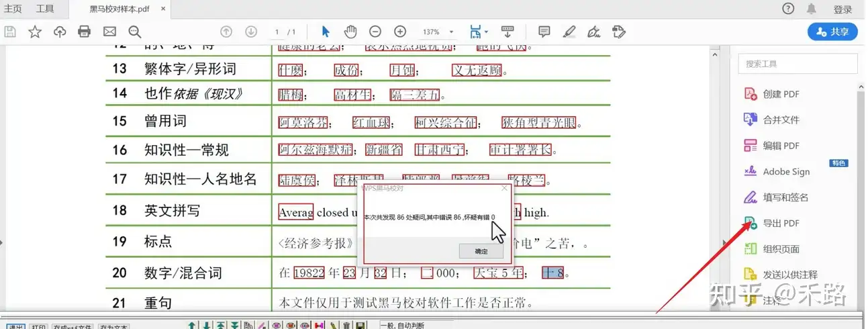Click the 搜索工具 search box
This screenshot has width=868, height=329.
[x=798, y=64]
